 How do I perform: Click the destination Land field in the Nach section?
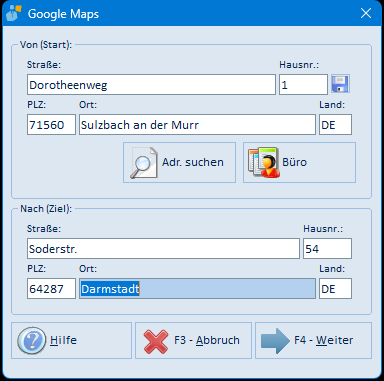335,289
